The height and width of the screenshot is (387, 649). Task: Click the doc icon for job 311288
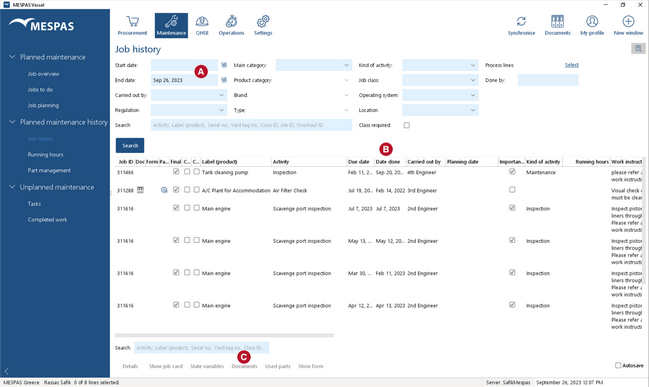click(140, 190)
